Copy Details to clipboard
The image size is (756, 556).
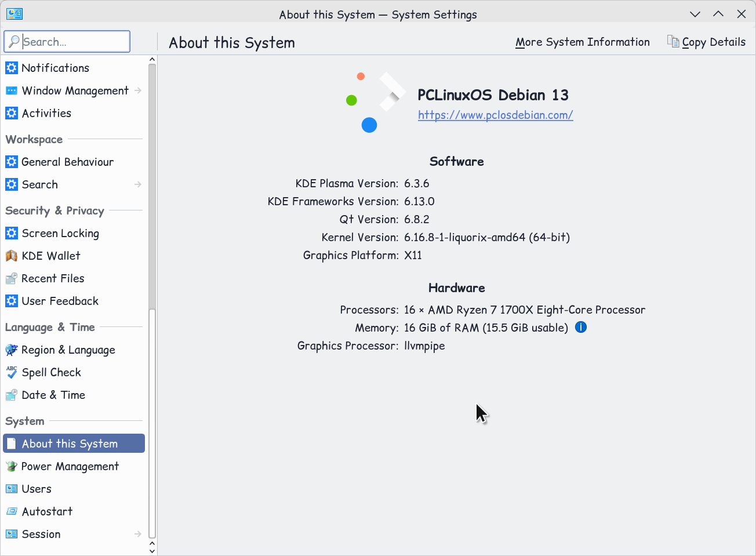coord(706,42)
